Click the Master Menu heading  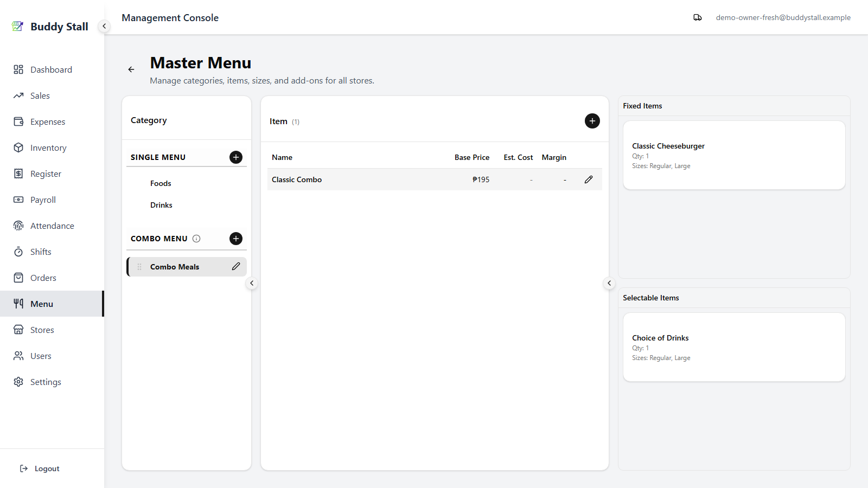(201, 63)
